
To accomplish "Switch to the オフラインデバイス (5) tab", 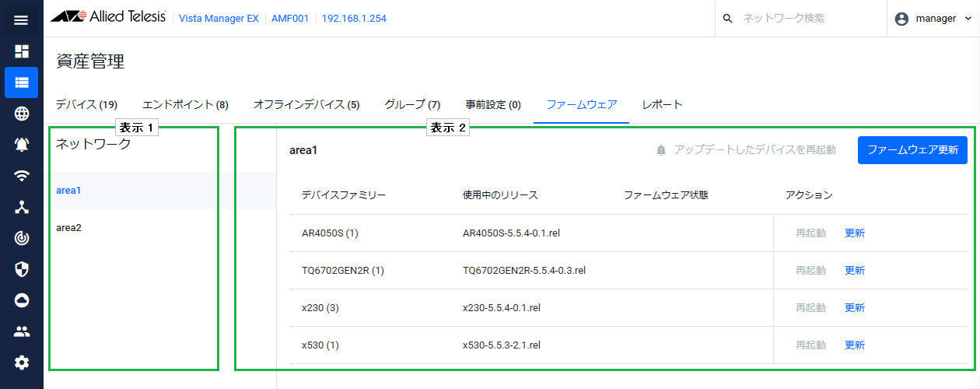I will 306,104.
